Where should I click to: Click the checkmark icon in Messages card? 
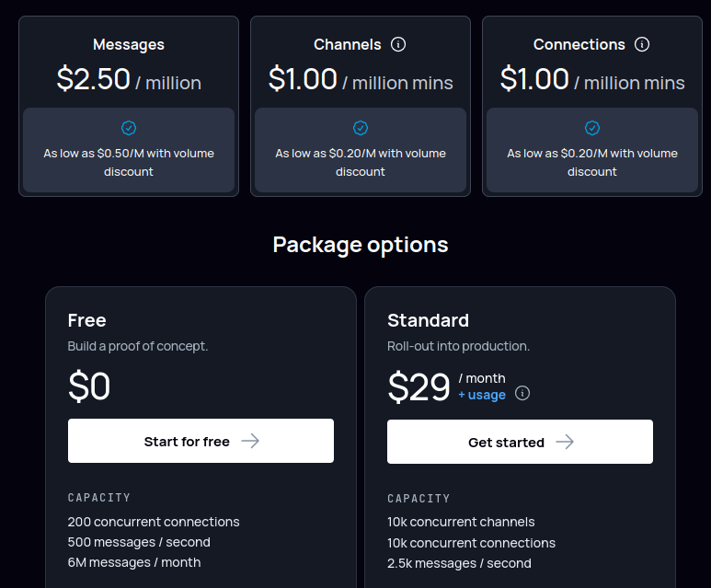[129, 128]
